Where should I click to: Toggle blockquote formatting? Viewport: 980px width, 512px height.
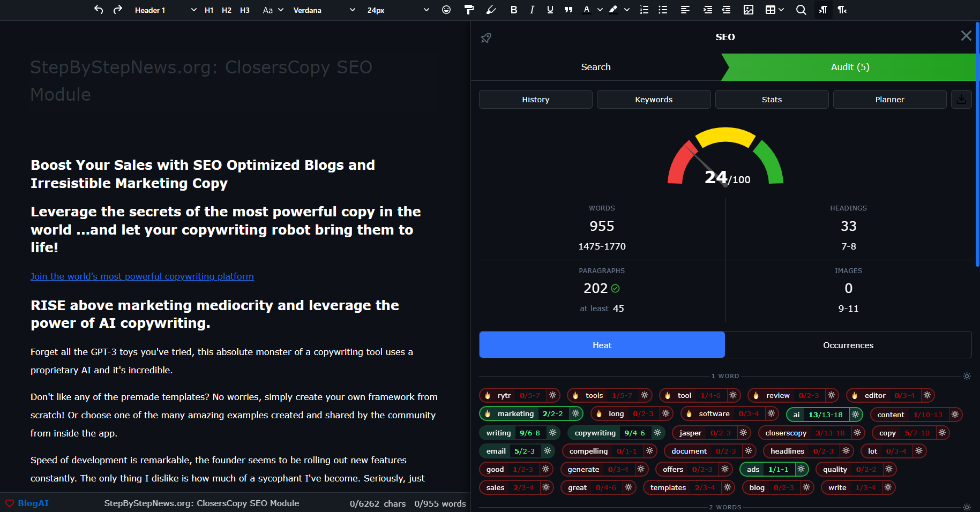(x=568, y=10)
